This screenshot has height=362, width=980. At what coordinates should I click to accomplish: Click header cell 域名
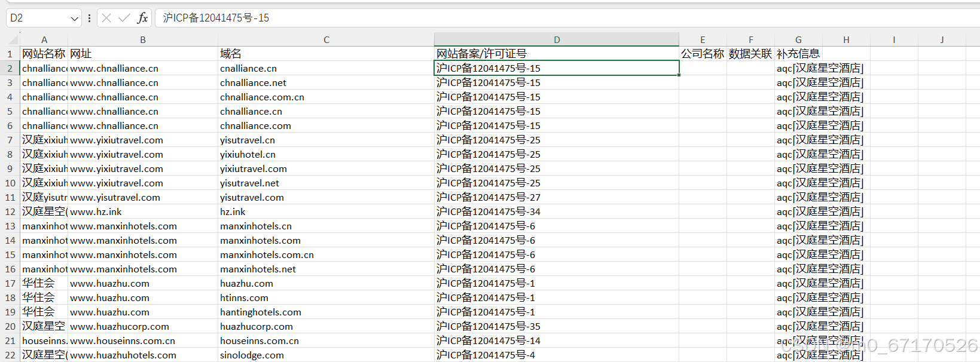click(326, 54)
